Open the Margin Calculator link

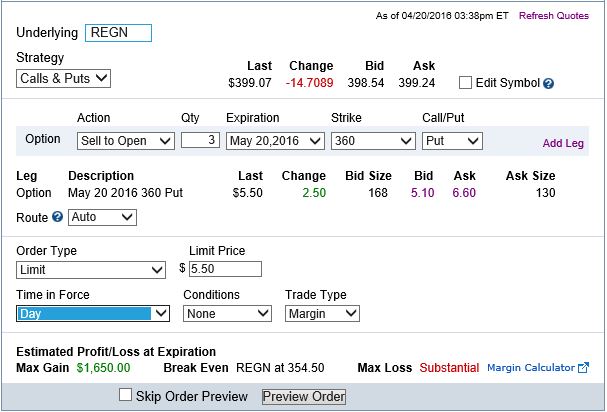[531, 367]
